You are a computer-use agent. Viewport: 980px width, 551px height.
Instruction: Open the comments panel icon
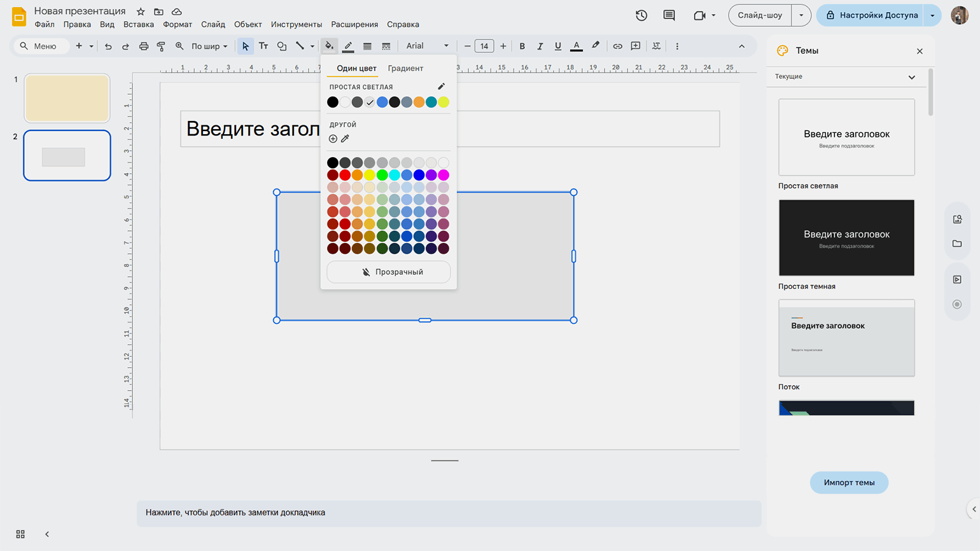coord(669,15)
